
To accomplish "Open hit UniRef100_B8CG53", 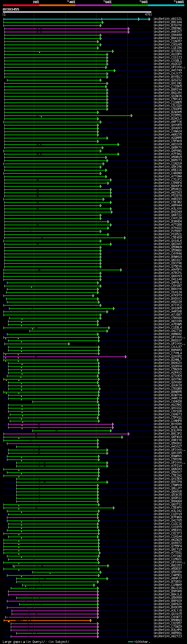I will click(168, 566).
